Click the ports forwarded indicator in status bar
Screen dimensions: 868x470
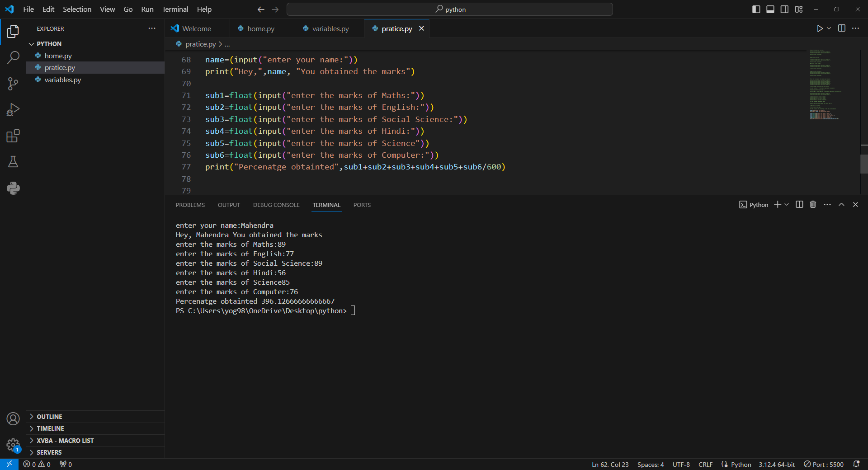coord(66,464)
